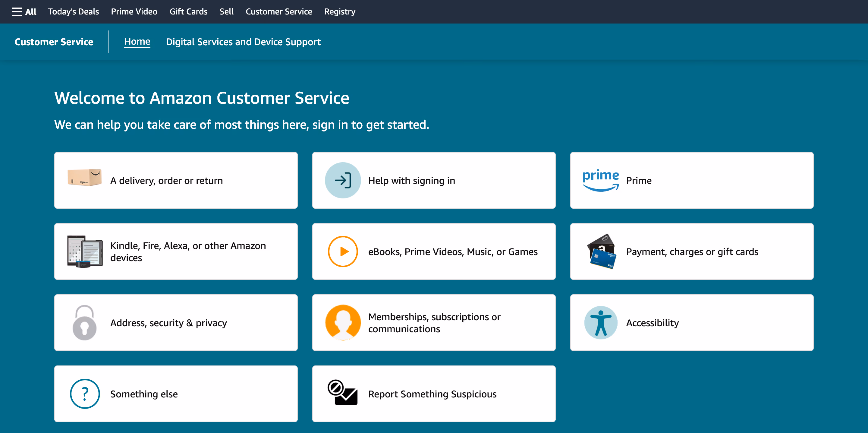Click the orange profile avatar icon
The width and height of the screenshot is (868, 433).
[343, 323]
